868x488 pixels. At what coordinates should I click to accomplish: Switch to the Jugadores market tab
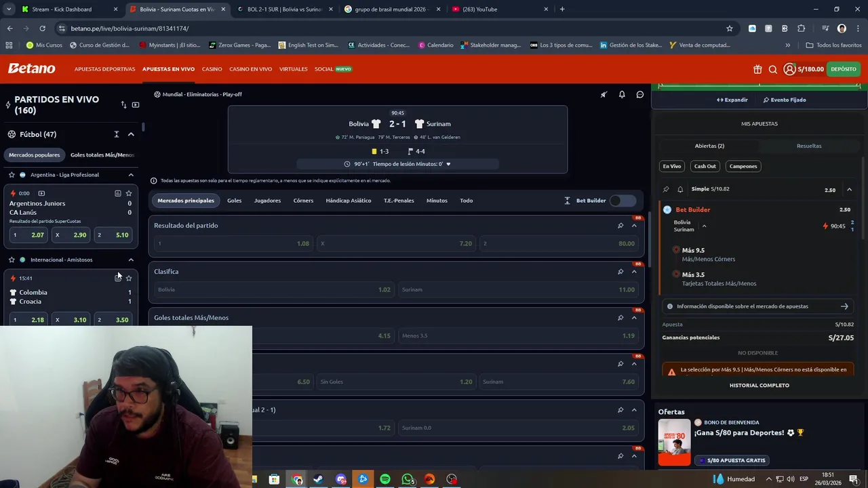click(x=267, y=201)
